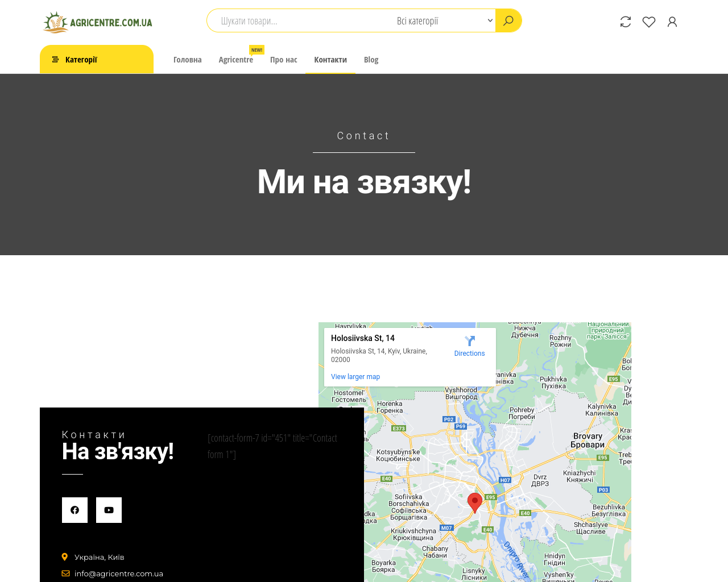Screen dimensions: 728x582
Task: Click the location marker icon beside Україна, Київ
Action: (x=65, y=557)
